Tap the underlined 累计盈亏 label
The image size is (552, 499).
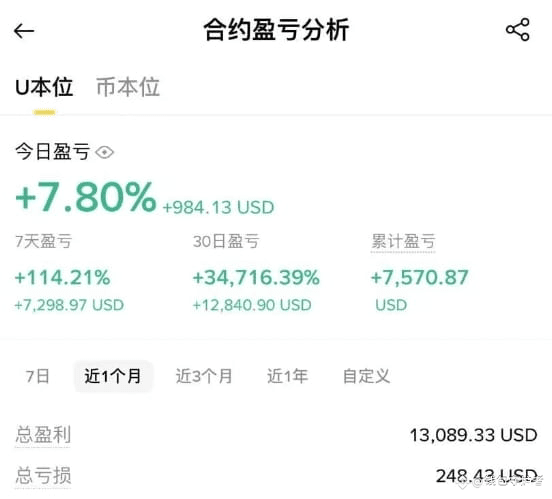point(403,242)
